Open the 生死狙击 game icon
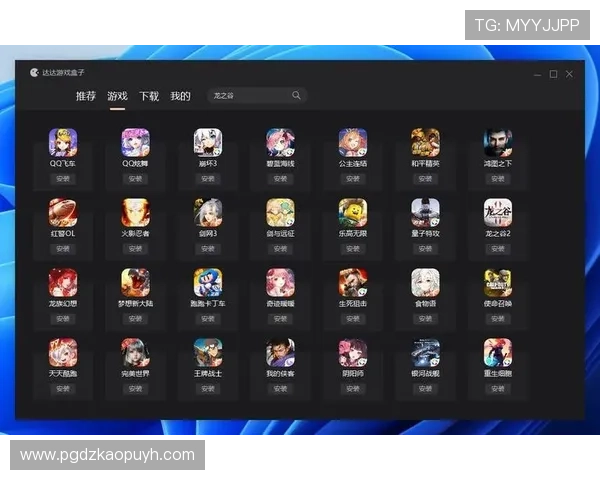 [353, 282]
